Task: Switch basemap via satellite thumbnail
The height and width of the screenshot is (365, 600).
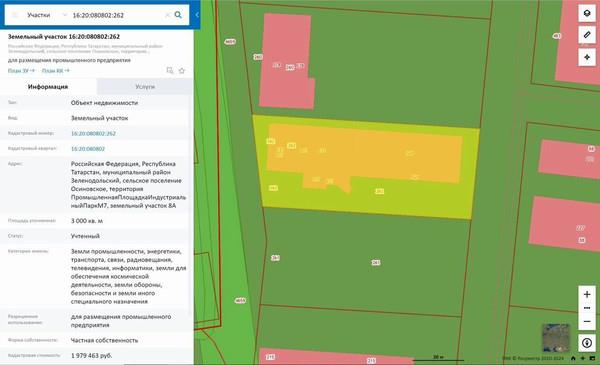Action: (x=556, y=338)
